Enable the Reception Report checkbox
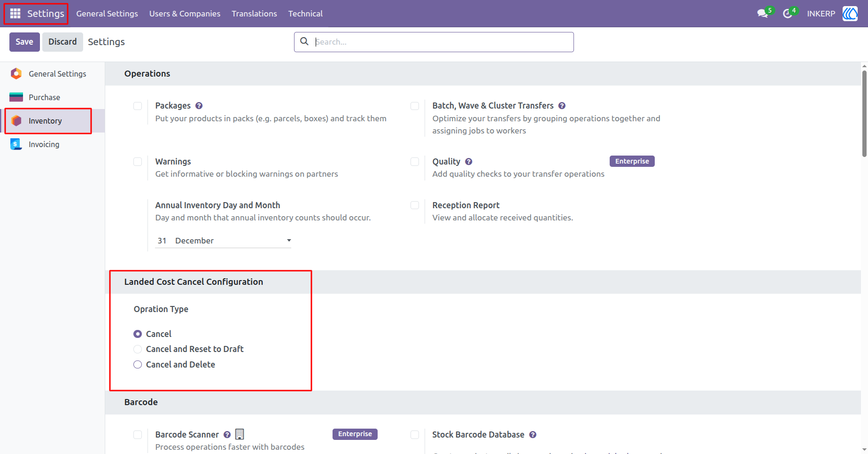The image size is (868, 454). click(415, 205)
